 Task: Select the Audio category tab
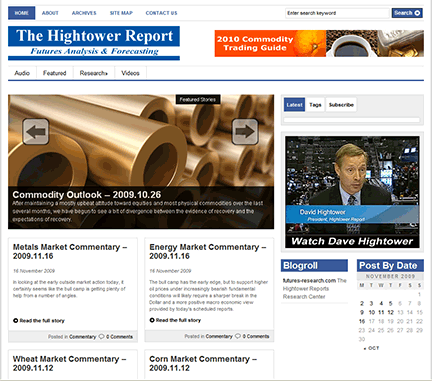22,73
